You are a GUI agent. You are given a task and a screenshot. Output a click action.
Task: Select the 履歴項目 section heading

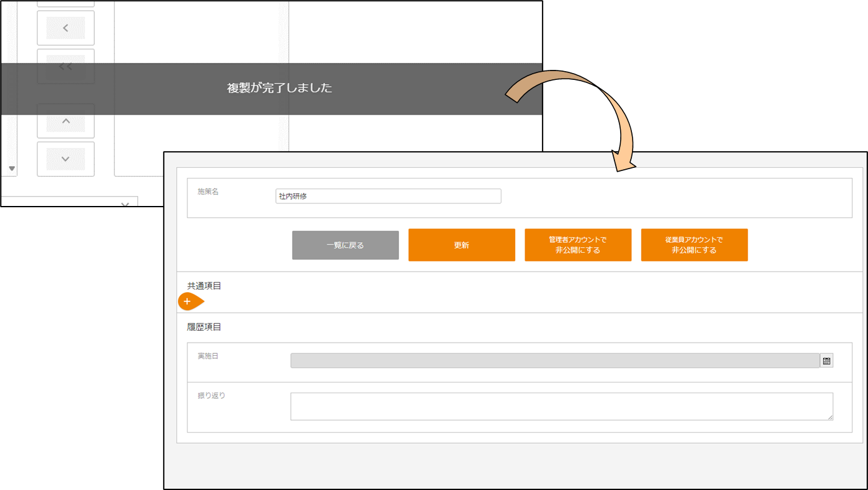(x=204, y=327)
